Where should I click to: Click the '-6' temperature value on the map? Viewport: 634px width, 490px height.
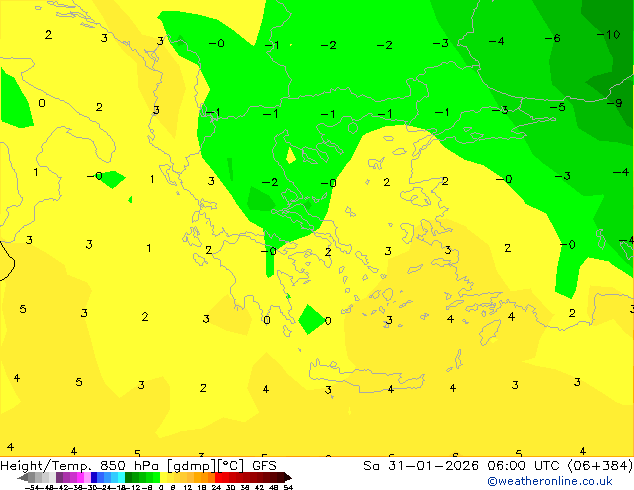[x=552, y=38]
